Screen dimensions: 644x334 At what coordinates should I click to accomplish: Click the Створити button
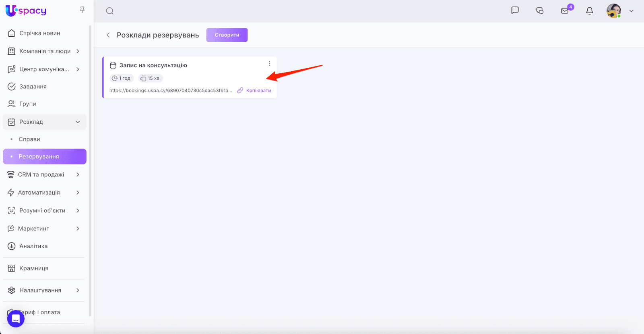227,35
